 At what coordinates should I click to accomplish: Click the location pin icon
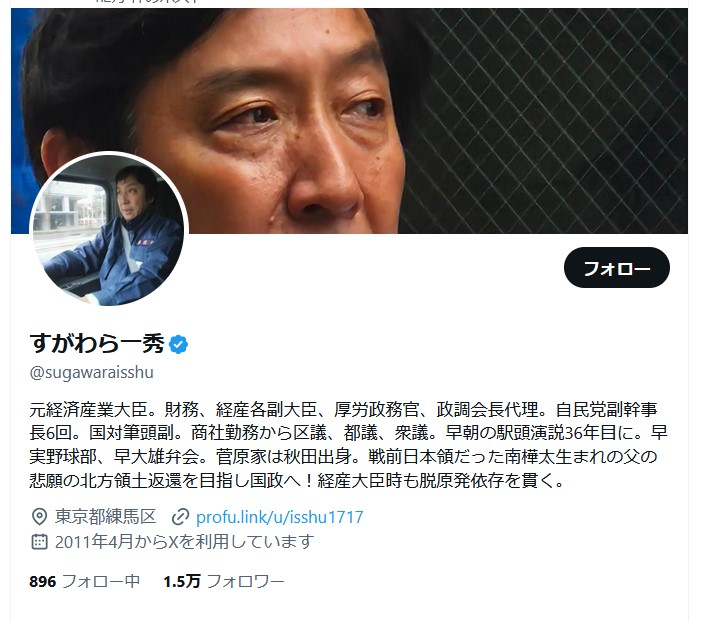click(39, 517)
